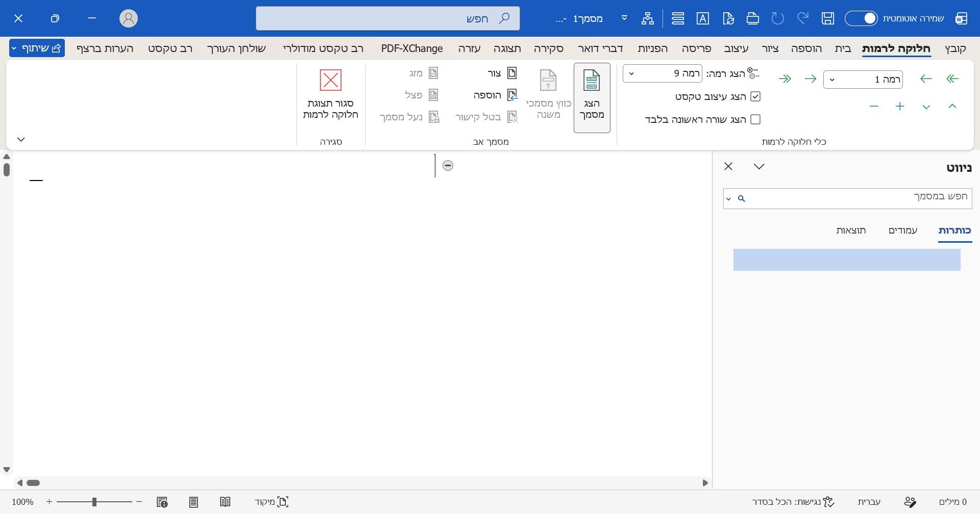Click the שיתוף share button
The height and width of the screenshot is (514, 980).
(x=37, y=48)
